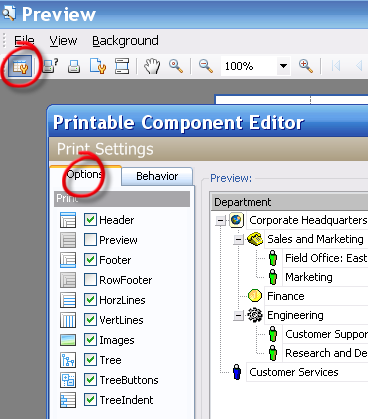Select the Hand tool
The image size is (368, 419).
coord(152,66)
